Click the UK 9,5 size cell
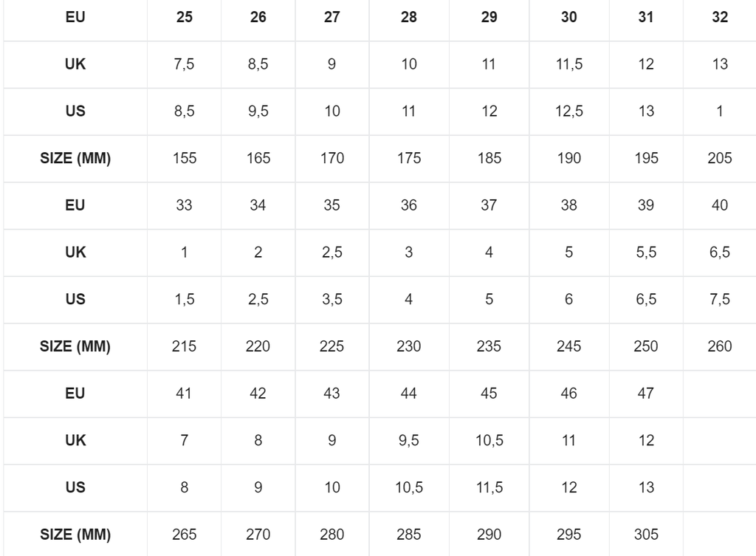 coord(409,440)
